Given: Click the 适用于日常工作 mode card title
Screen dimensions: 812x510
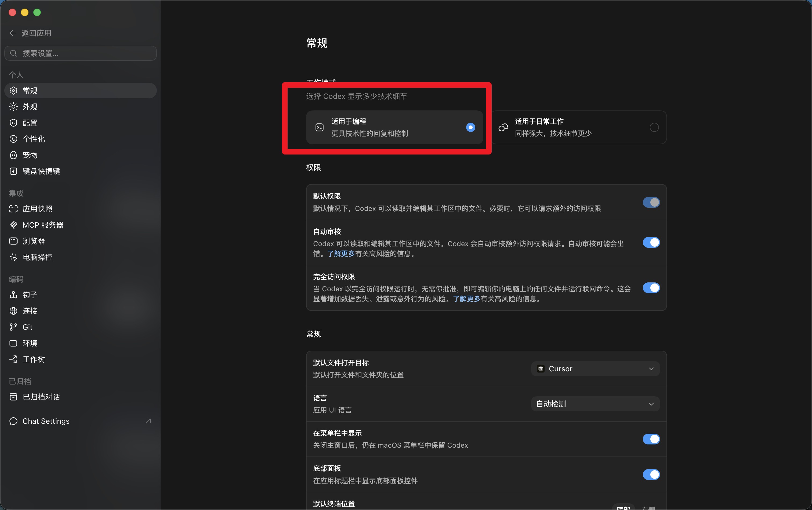Looking at the screenshot, I should (x=539, y=121).
